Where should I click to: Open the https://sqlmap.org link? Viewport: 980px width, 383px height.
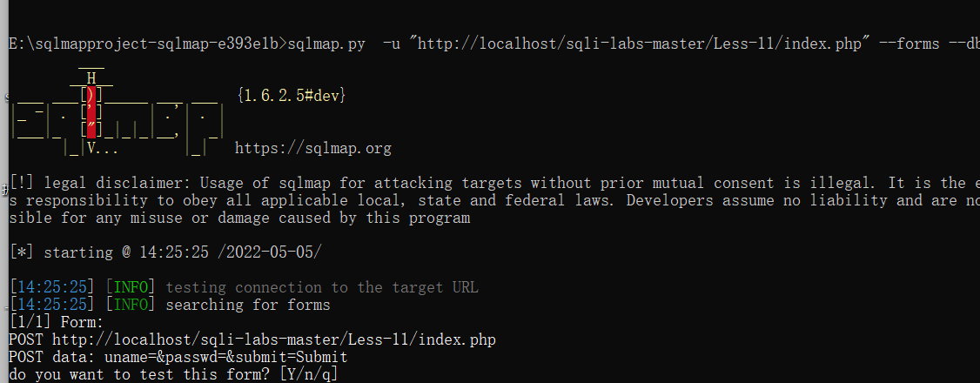pyautogui.click(x=312, y=149)
